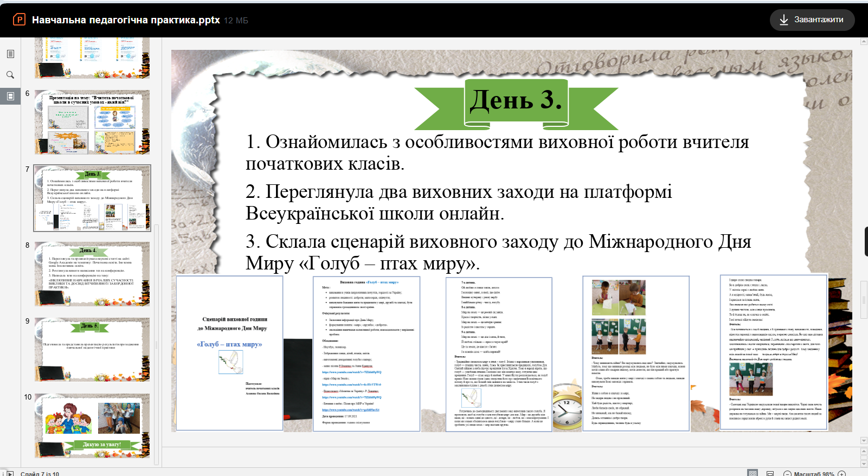Image resolution: width=868 pixels, height=476 pixels.
Task: Click the orange PowerPoint file icon
Action: click(19, 20)
